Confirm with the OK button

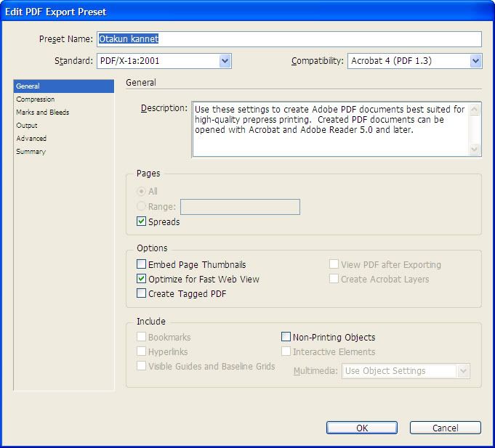[x=362, y=428]
